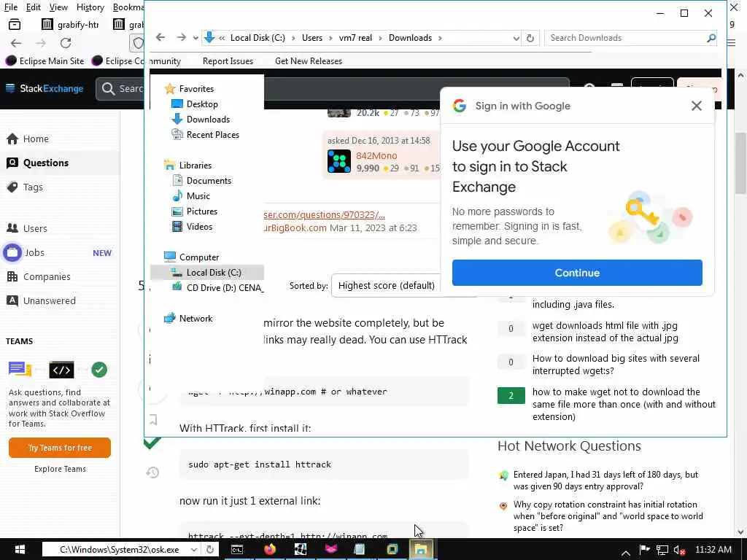This screenshot has width=747, height=560.
Task: Reload the page in Firefox
Action: click(x=66, y=43)
